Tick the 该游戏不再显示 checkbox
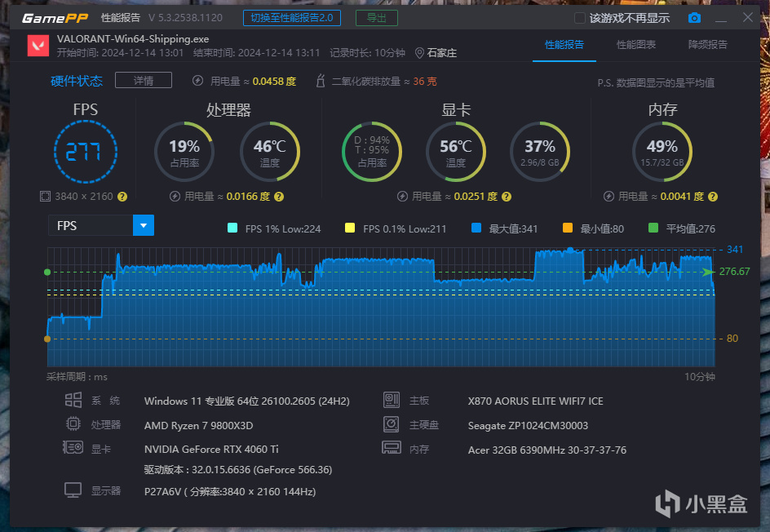 click(x=580, y=18)
